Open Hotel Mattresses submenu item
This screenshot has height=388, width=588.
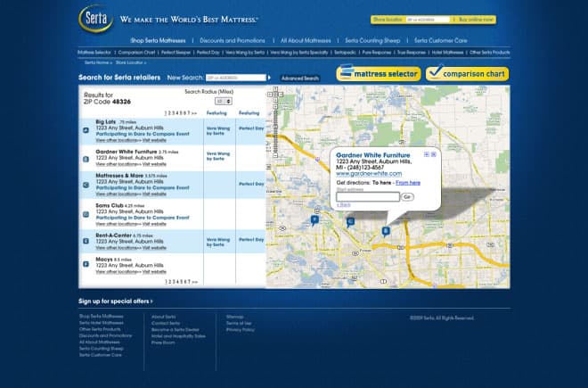click(447, 53)
